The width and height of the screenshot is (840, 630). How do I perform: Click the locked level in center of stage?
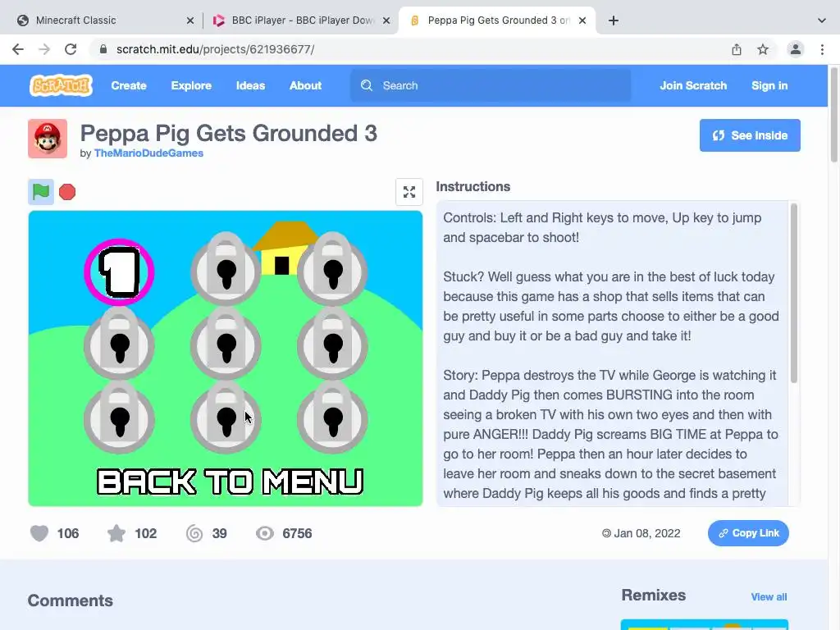pyautogui.click(x=226, y=343)
